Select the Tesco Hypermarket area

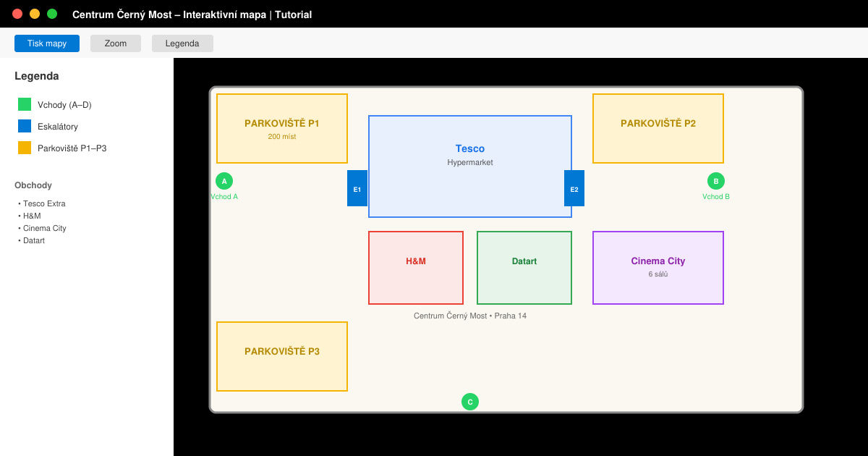470,166
